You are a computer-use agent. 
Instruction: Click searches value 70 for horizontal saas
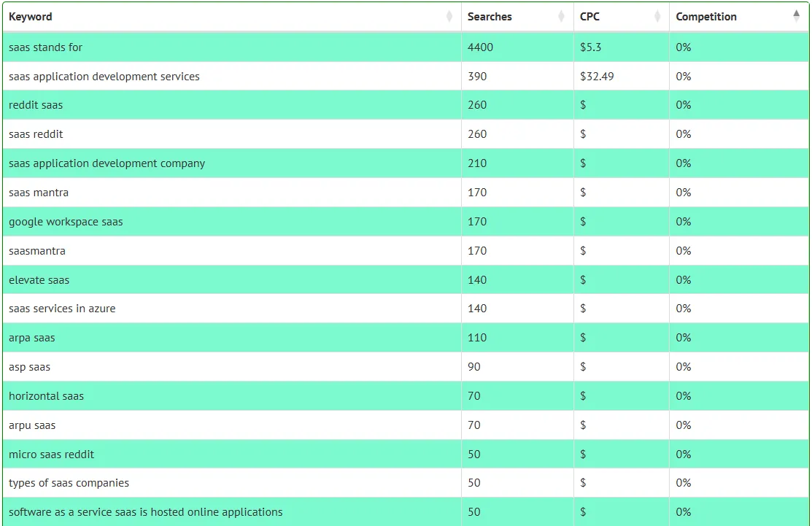[x=473, y=396]
